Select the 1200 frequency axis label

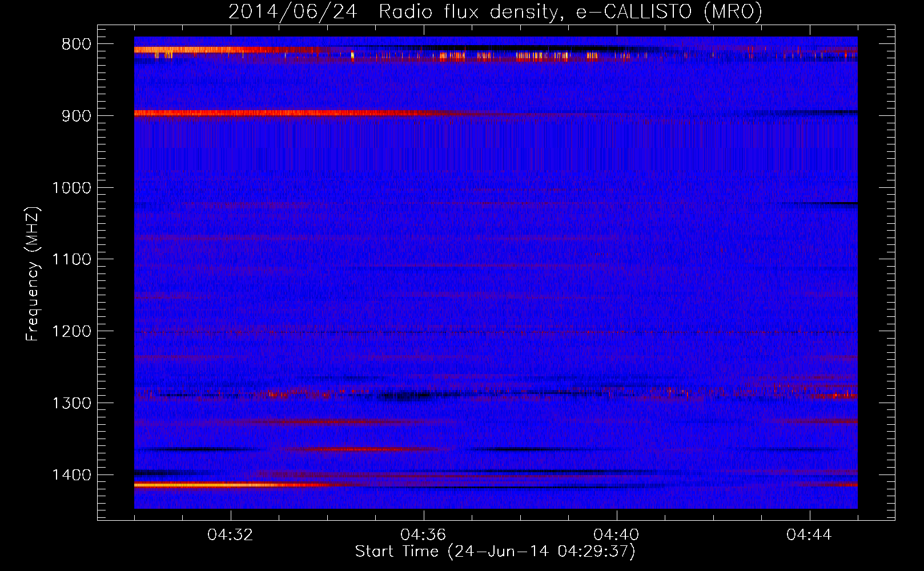tap(71, 332)
